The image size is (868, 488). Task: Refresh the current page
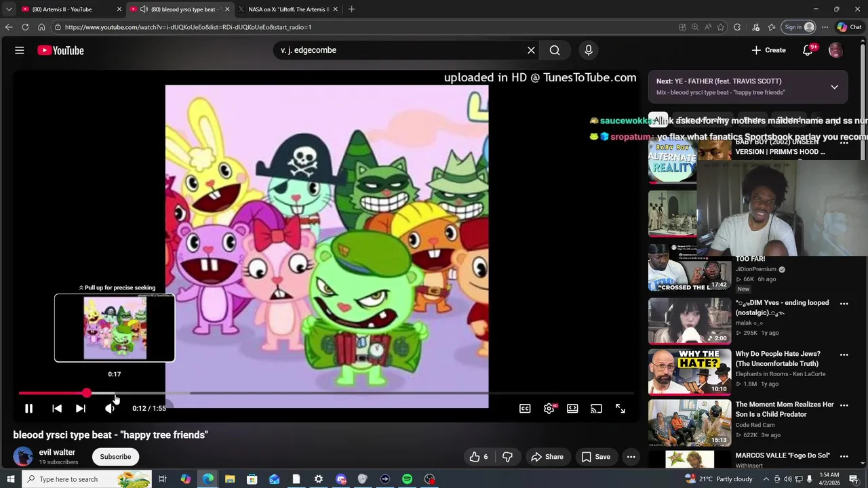coord(25,27)
